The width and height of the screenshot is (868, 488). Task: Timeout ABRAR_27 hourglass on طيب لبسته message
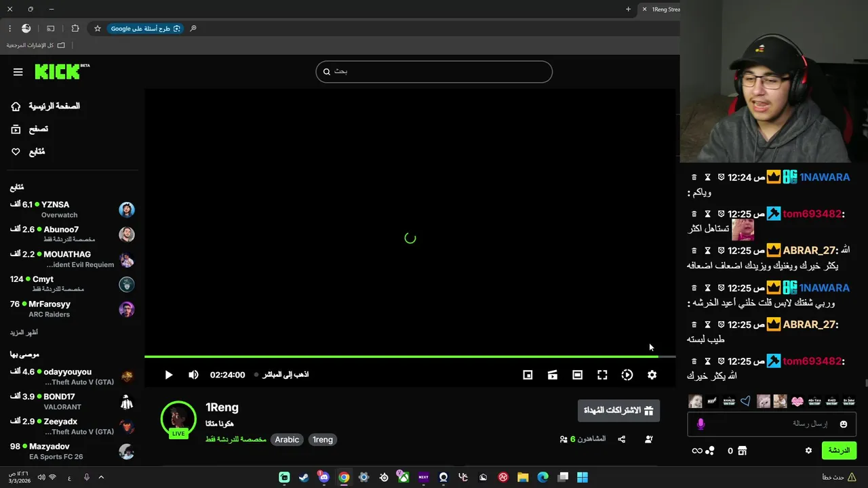(707, 325)
